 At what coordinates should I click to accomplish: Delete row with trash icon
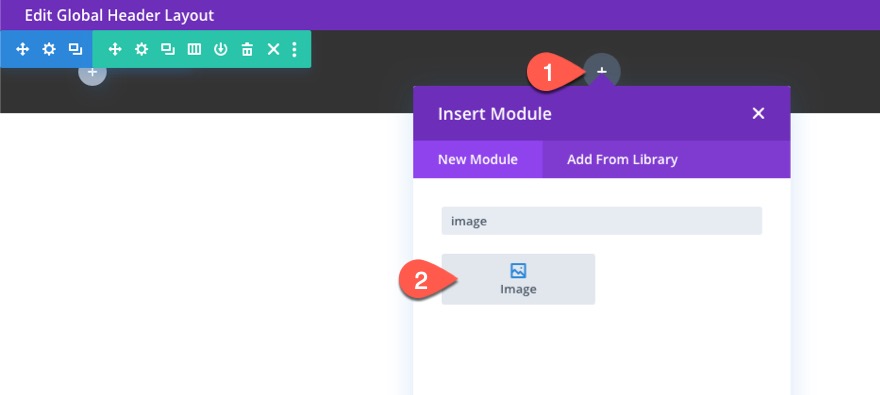[247, 49]
